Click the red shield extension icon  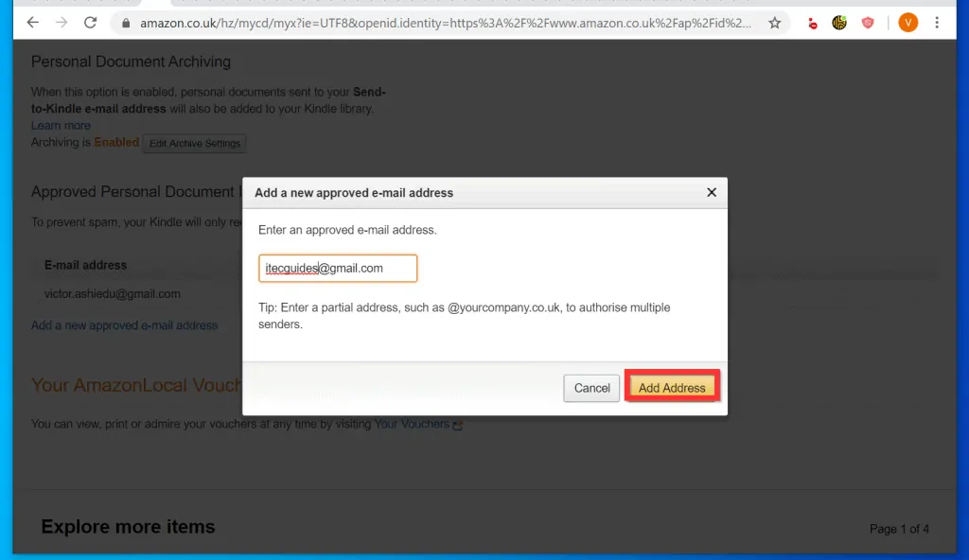click(x=868, y=23)
